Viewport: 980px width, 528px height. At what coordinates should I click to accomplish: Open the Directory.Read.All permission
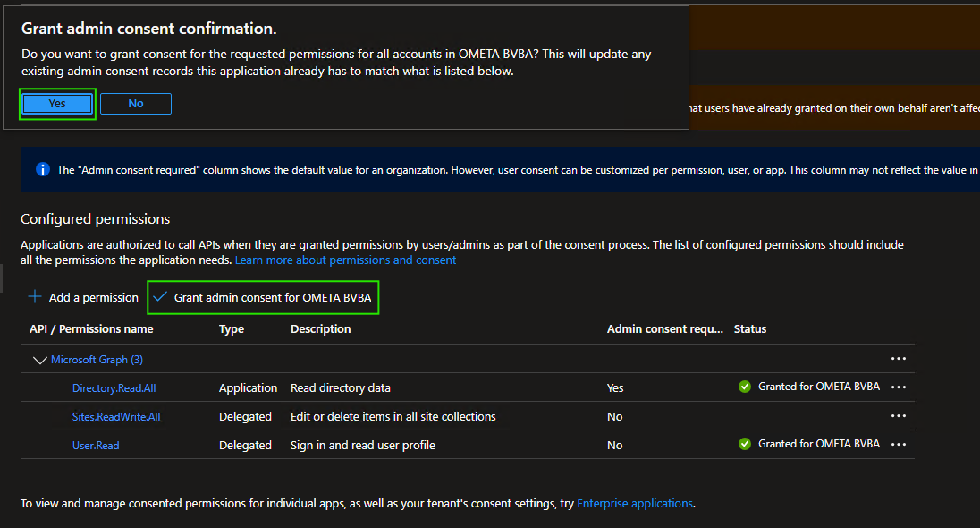[x=114, y=388]
